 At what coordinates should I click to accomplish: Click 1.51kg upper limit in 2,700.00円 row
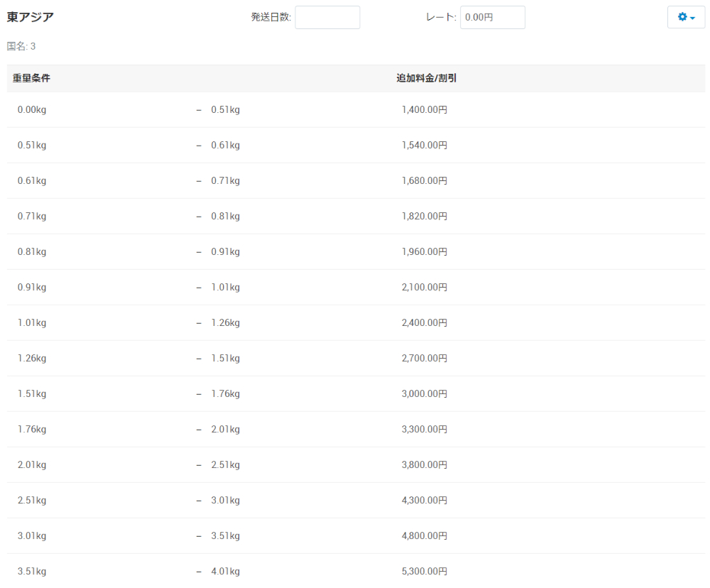coord(226,359)
